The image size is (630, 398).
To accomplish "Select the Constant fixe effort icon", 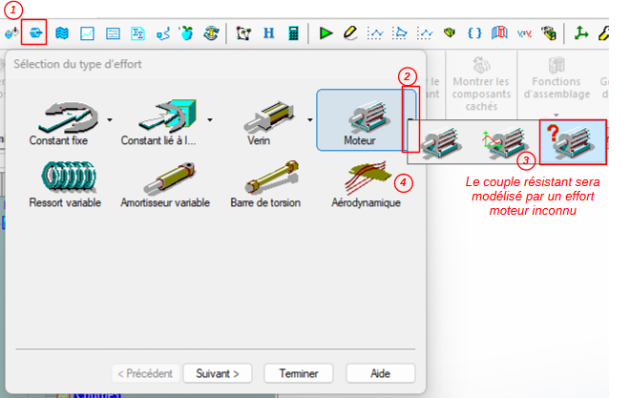I will click(x=68, y=116).
